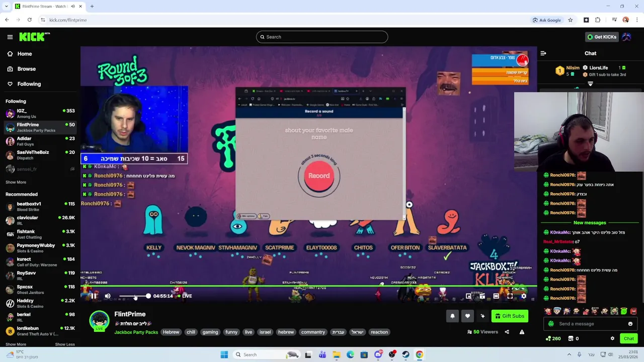Image resolution: width=644 pixels, height=362 pixels.
Task: Toggle theater mode in the player
Action: [x=496, y=296]
